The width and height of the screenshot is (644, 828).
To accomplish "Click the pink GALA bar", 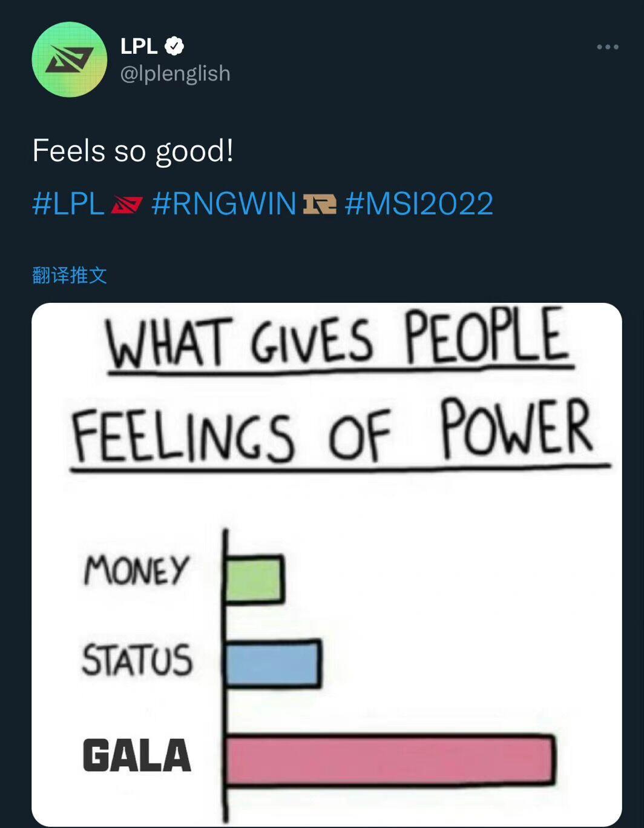I will (389, 760).
